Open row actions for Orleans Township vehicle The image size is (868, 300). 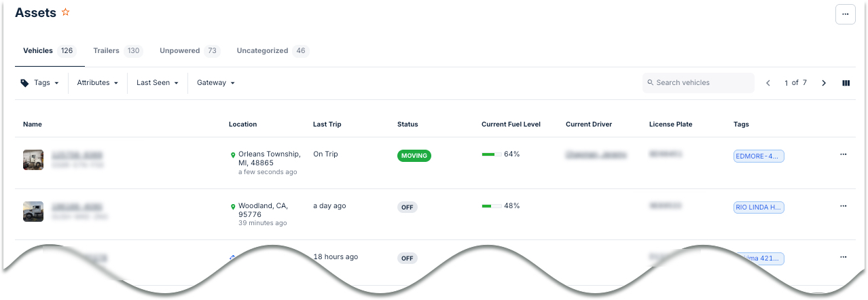844,154
